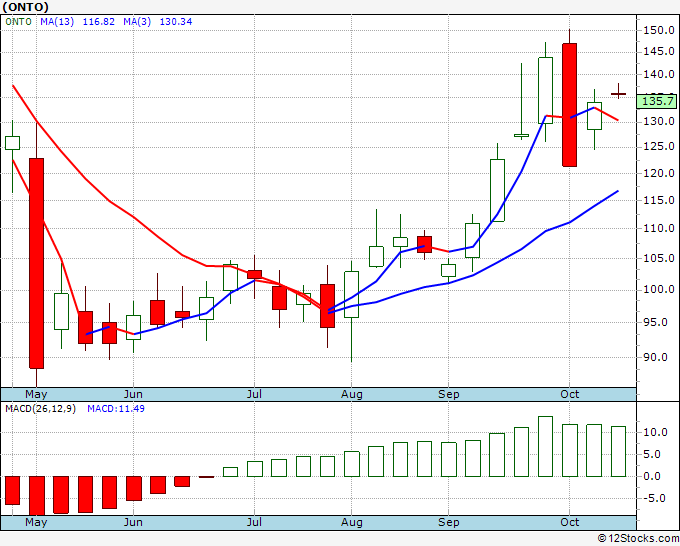Image resolution: width=680 pixels, height=546 pixels.
Task: Select Jul on the price chart date axis
Action: [x=254, y=394]
